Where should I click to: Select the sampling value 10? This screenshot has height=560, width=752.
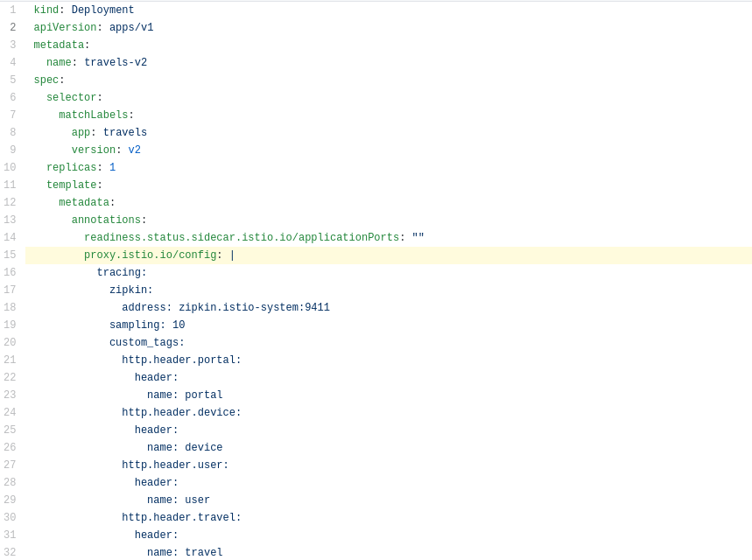point(179,325)
